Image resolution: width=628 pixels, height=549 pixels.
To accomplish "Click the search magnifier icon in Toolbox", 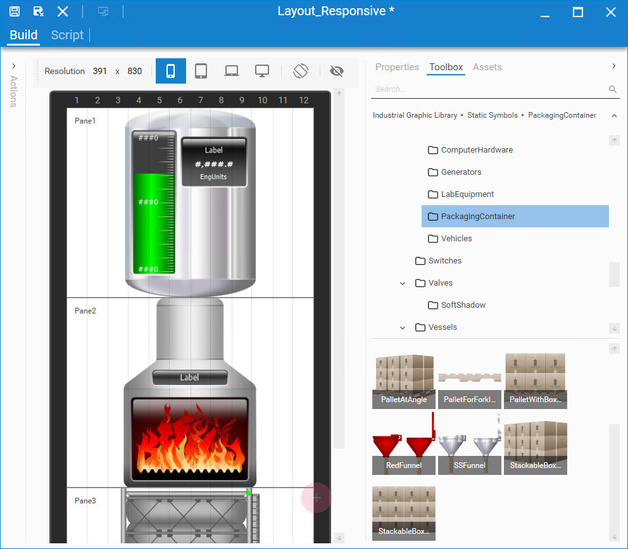I will 613,89.
